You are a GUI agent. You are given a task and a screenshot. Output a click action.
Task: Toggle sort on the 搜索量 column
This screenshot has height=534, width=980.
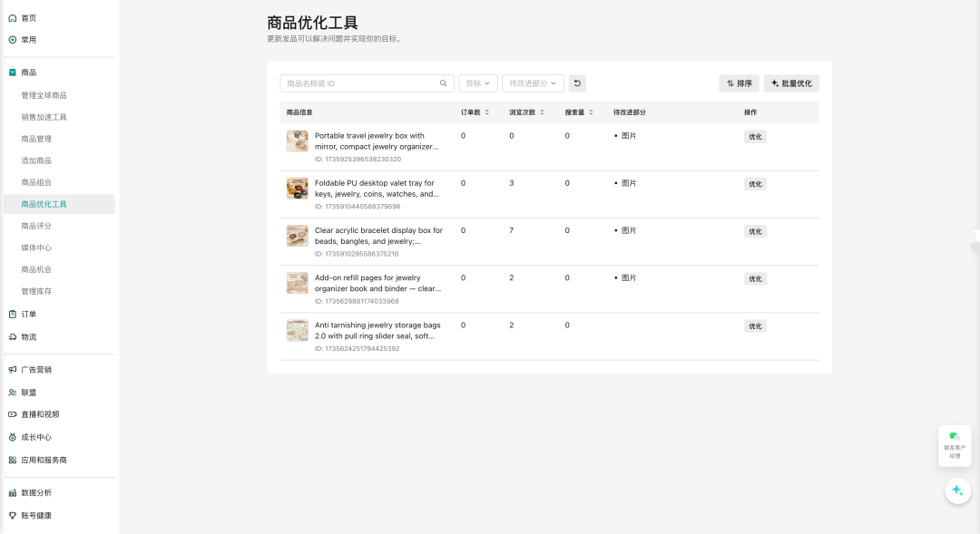pyautogui.click(x=591, y=112)
